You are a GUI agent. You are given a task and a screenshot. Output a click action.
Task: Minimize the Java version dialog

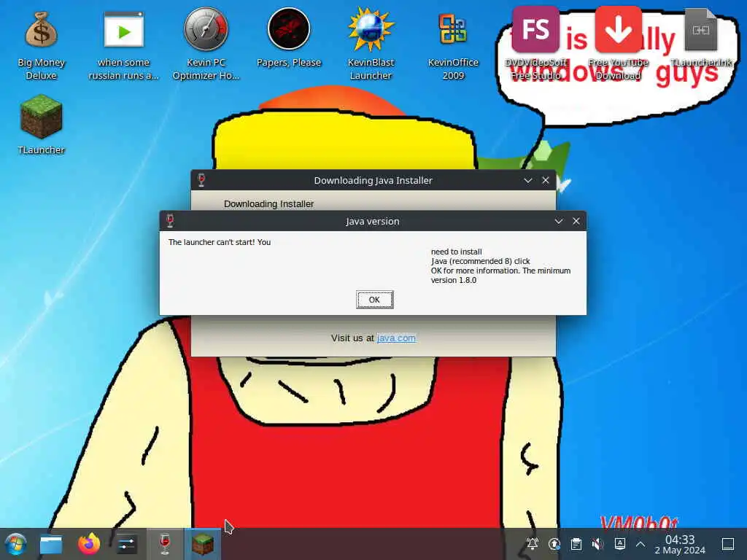(558, 221)
